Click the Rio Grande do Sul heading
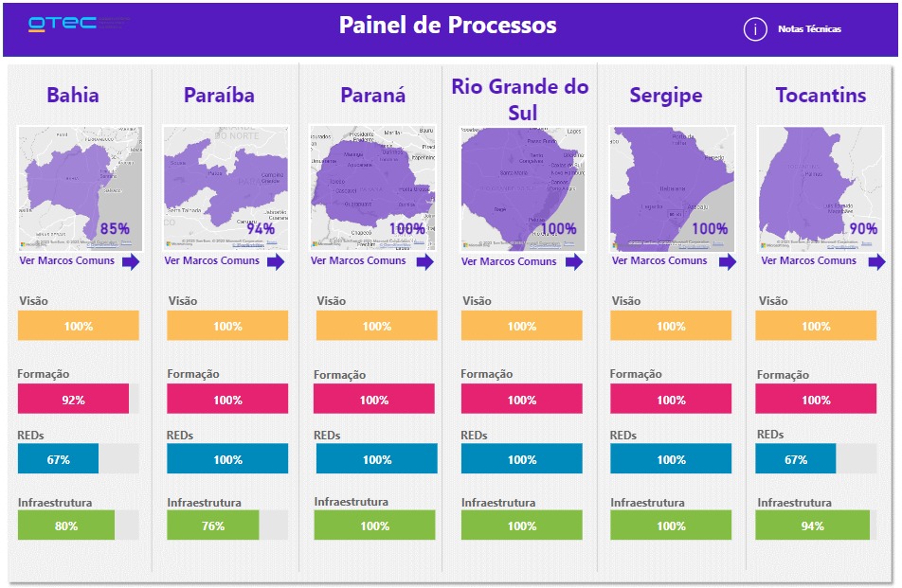Image resolution: width=902 pixels, height=588 pixels. point(520,99)
